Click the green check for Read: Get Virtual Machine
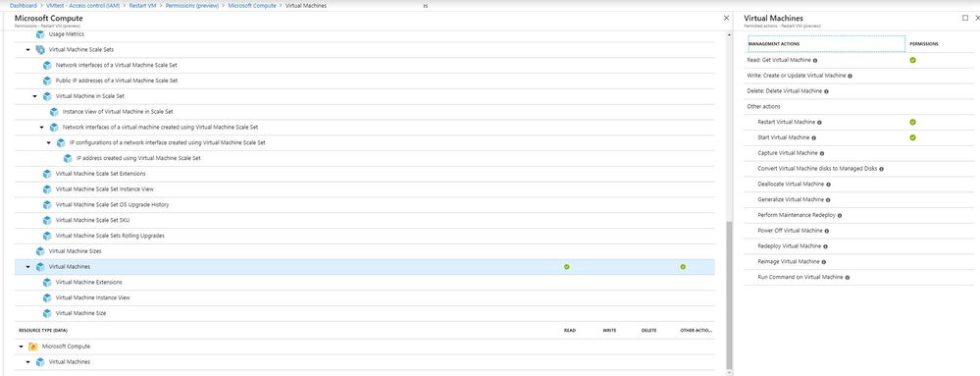 coord(912,60)
